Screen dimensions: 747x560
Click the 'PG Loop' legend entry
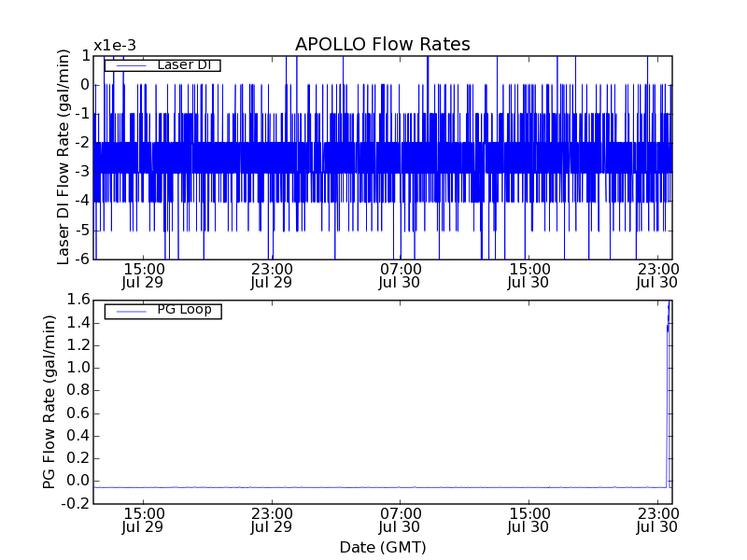point(162,311)
